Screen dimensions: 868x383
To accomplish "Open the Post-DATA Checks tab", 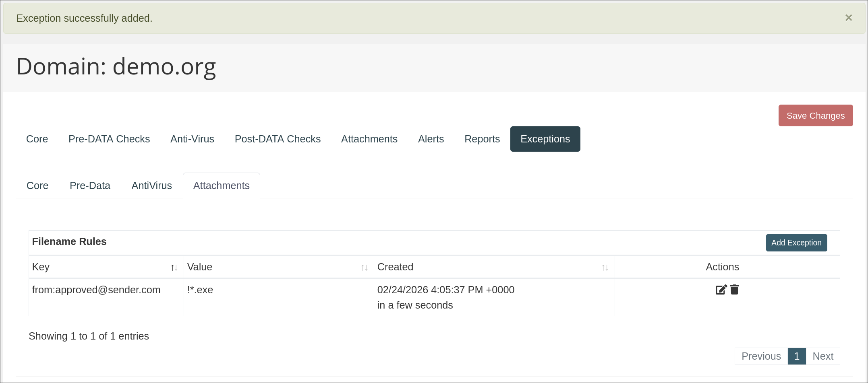I will 278,139.
